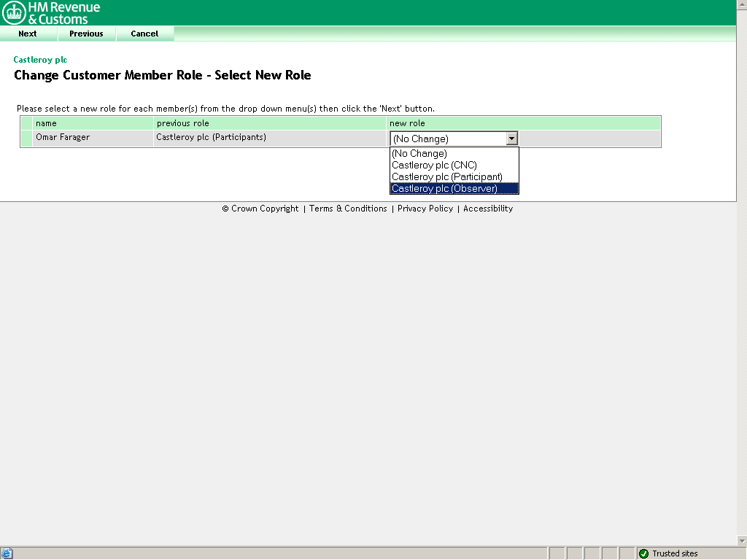The width and height of the screenshot is (747, 560).
Task: Cancel the role change
Action: click(x=144, y=34)
